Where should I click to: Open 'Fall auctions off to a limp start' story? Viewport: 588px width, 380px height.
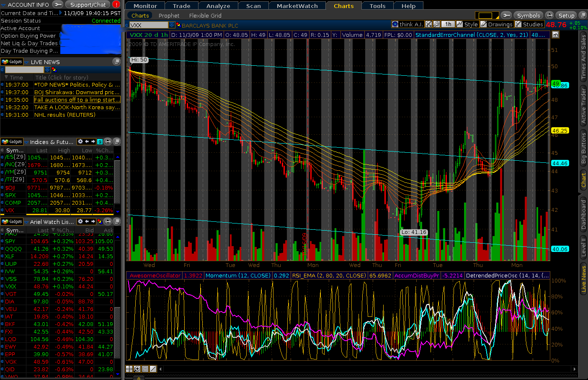[77, 100]
